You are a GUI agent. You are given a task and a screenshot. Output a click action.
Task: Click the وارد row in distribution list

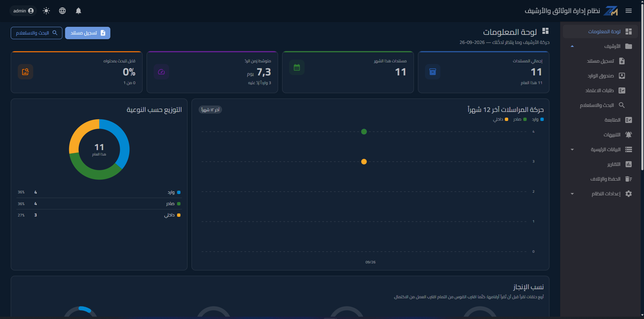(99, 192)
